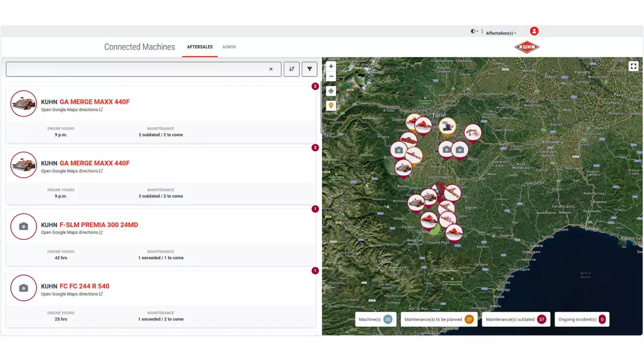The image size is (644, 362).
Task: Center map on my location
Action: coord(331,91)
